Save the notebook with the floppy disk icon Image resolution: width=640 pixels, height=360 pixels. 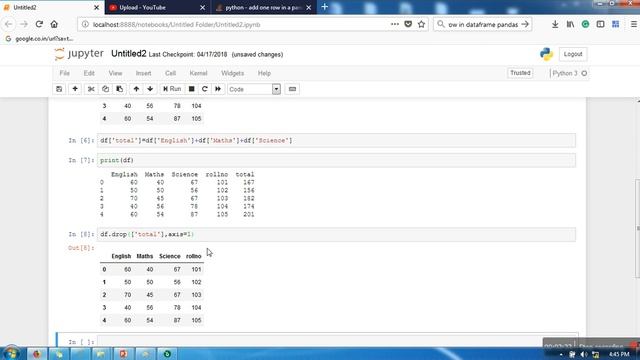[x=59, y=89]
